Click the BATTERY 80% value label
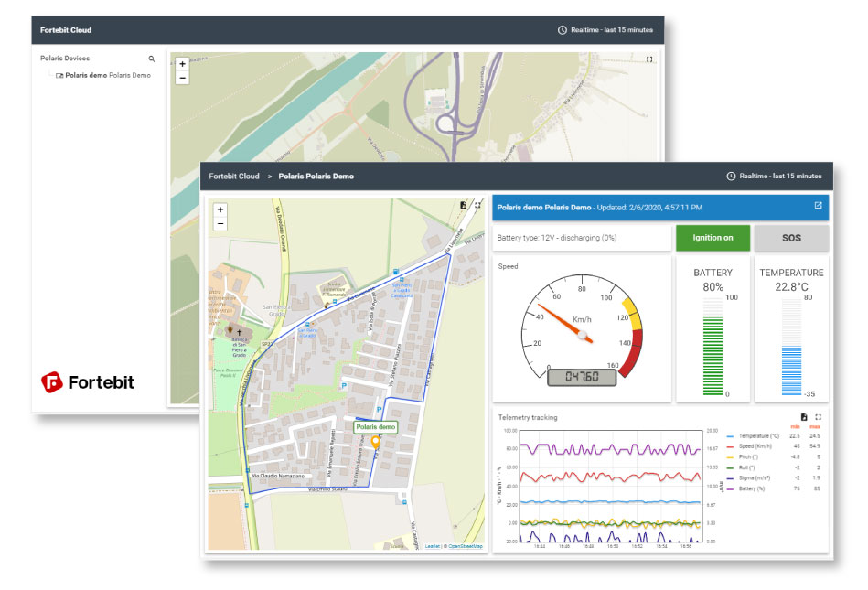The width and height of the screenshot is (868, 590). pyautogui.click(x=713, y=286)
